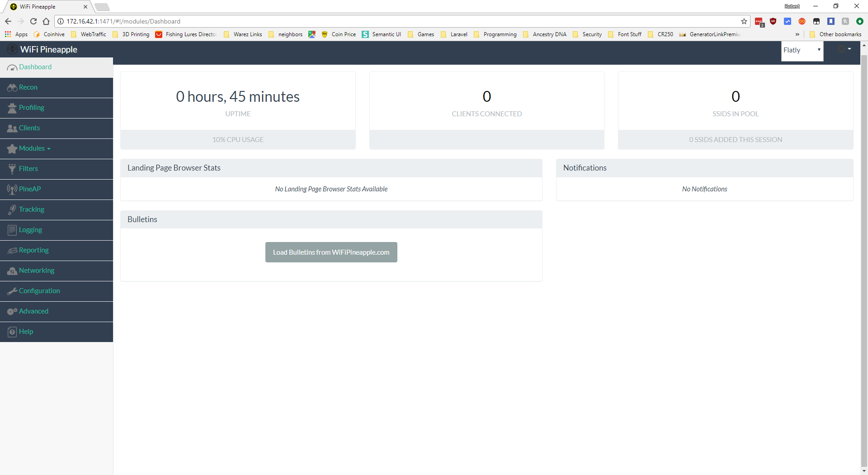Expand the Modules sidebar menu
Image resolution: width=868 pixels, height=475 pixels.
tap(32, 148)
